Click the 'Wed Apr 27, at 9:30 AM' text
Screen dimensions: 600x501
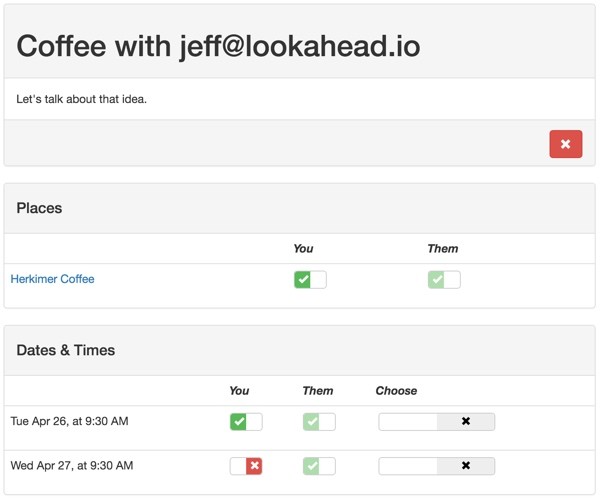72,465
